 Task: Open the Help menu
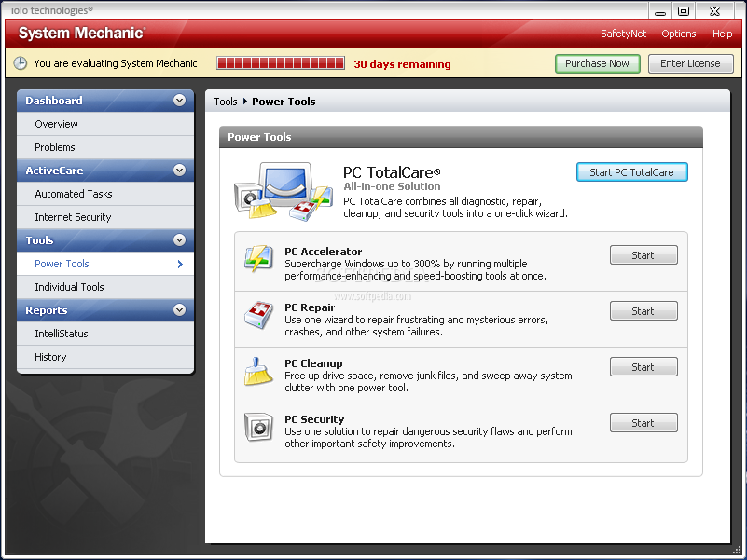[x=722, y=34]
